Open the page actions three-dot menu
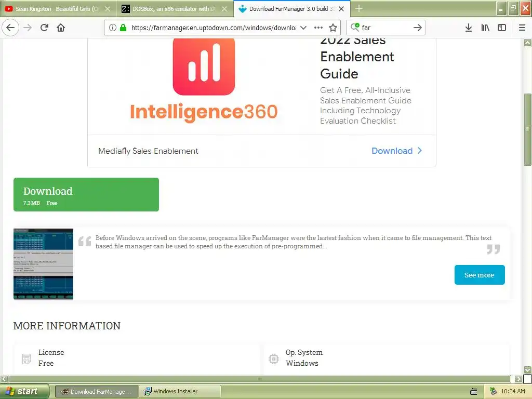Viewport: 532px width, 399px height. pos(318,28)
